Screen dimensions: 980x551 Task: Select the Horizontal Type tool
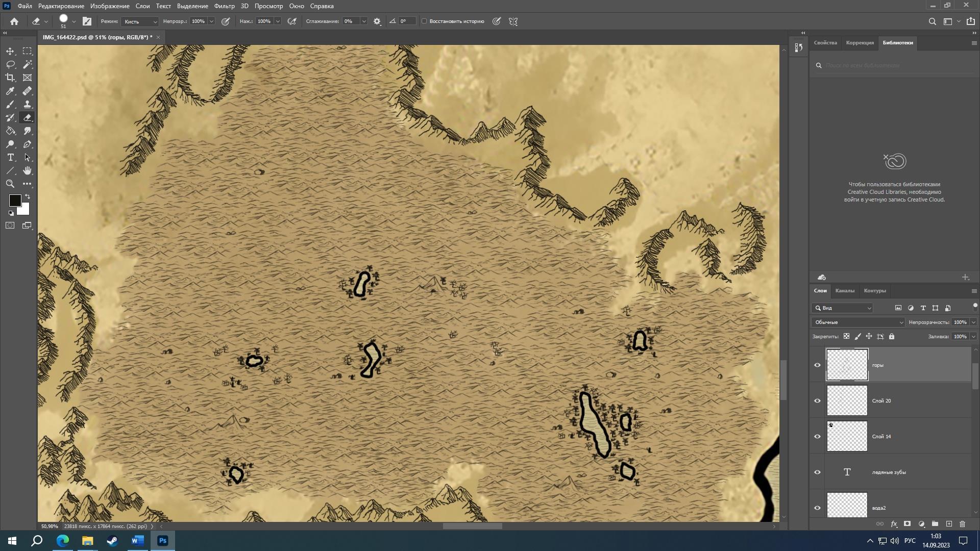point(10,157)
